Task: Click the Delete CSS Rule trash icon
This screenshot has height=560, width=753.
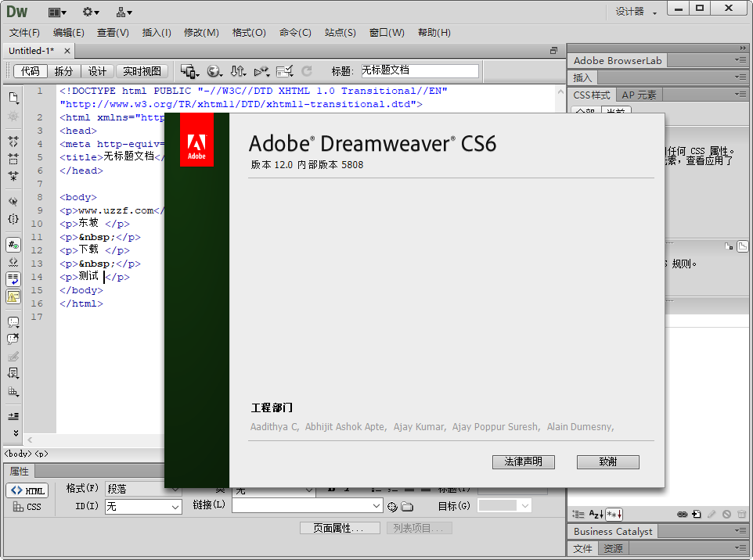Action: click(x=741, y=515)
